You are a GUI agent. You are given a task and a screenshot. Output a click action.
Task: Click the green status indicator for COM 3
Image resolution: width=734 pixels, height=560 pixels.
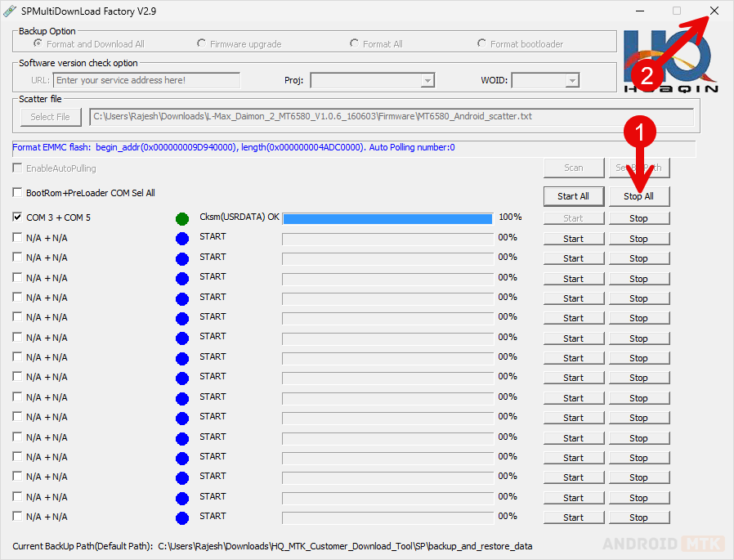[x=181, y=218]
